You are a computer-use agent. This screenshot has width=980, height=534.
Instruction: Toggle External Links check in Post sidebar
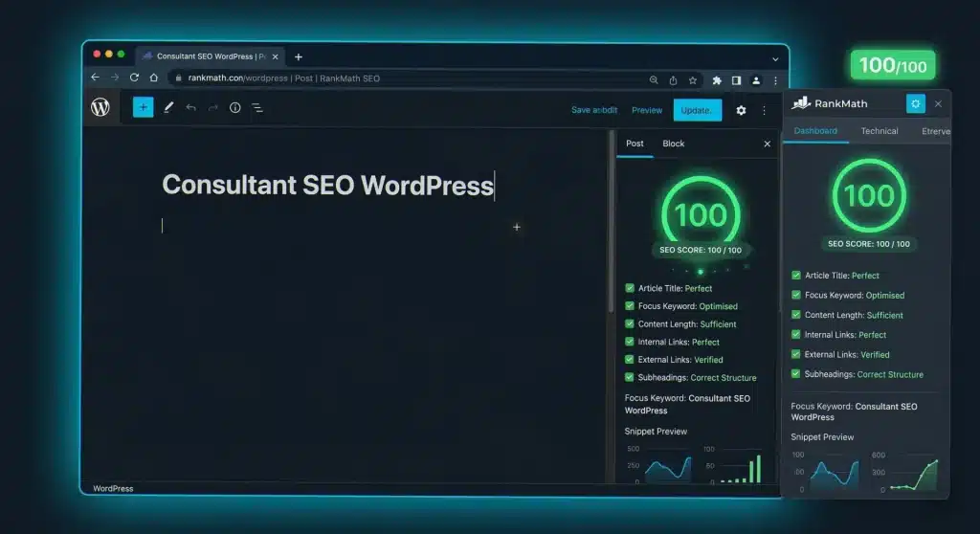pyautogui.click(x=630, y=360)
